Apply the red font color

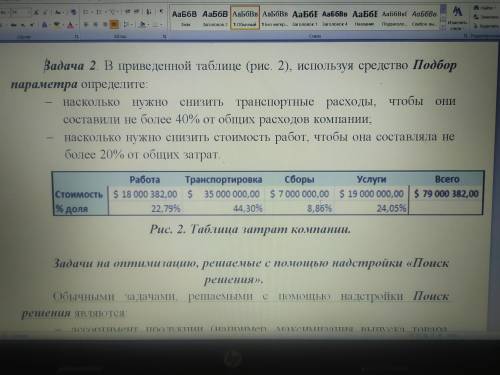pos(70,24)
